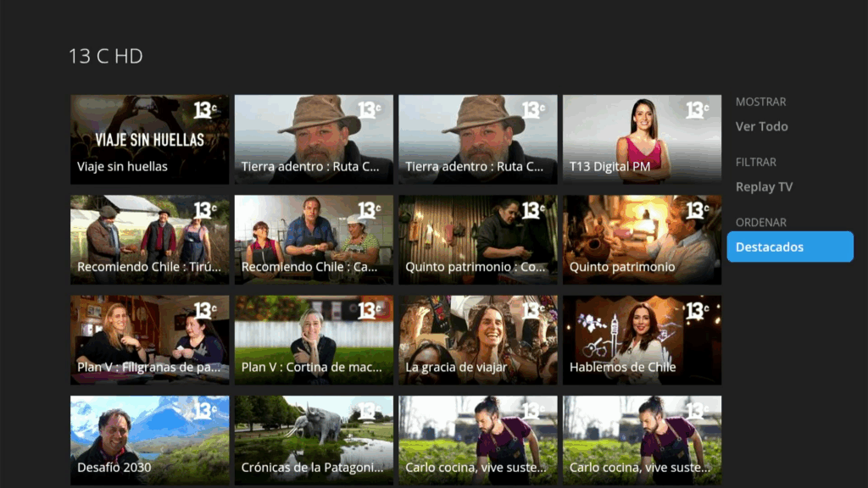
Task: Click the 13c logo on Desafío 2030
Action: click(205, 411)
